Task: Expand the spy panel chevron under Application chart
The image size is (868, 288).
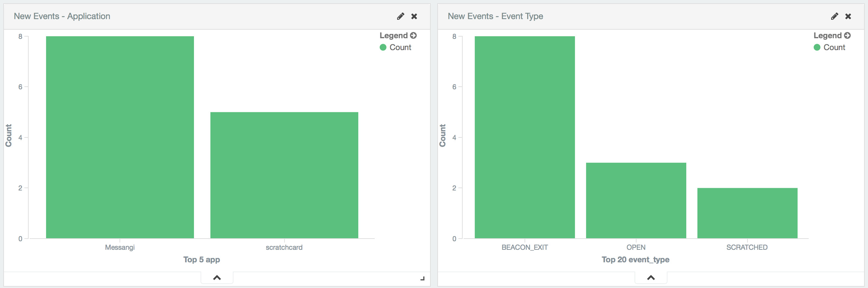Action: [217, 277]
